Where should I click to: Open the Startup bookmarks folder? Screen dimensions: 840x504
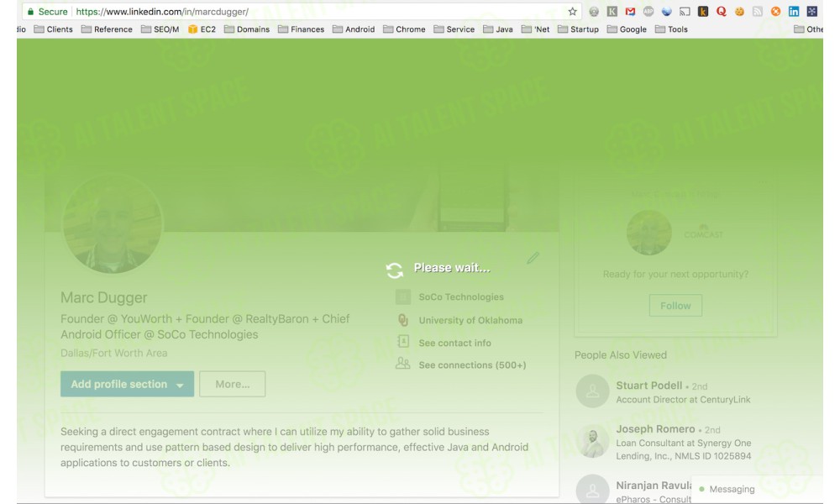[x=578, y=29]
